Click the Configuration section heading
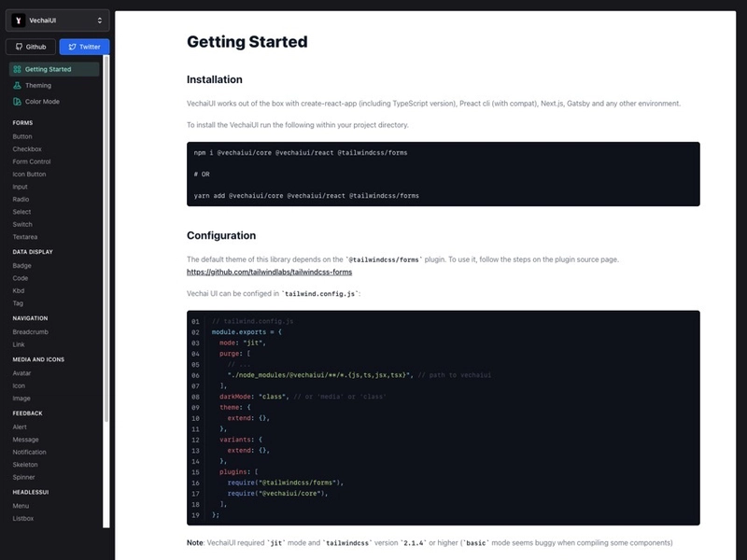747x560 pixels. point(221,236)
